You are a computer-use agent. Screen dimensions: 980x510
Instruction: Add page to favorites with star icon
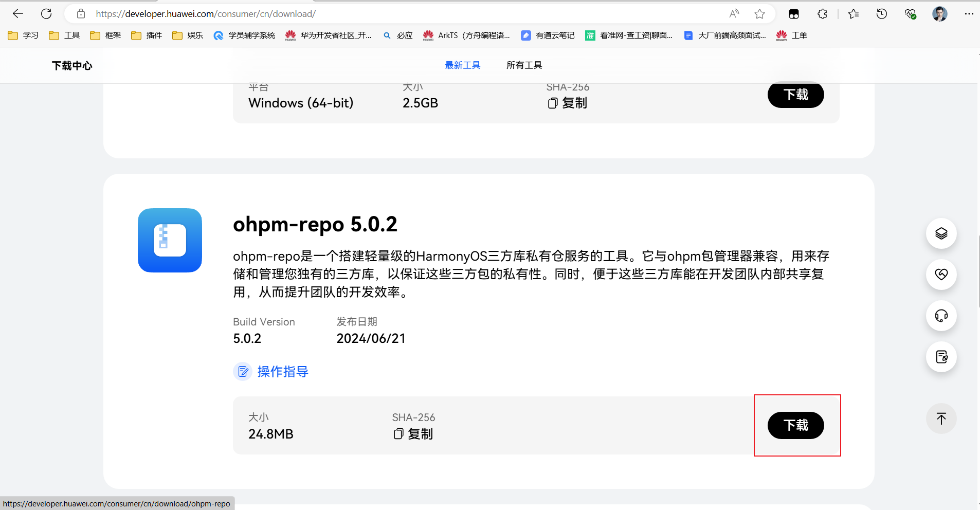759,14
